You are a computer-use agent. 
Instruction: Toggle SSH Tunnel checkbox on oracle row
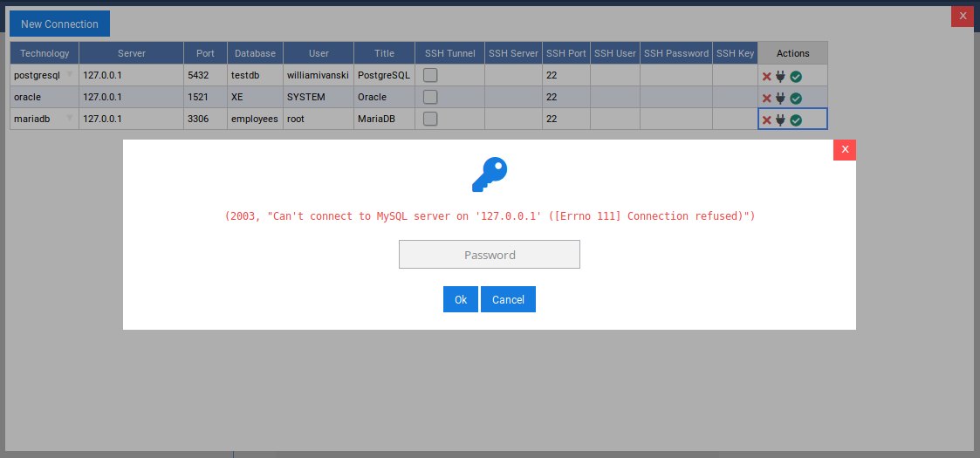click(x=430, y=97)
